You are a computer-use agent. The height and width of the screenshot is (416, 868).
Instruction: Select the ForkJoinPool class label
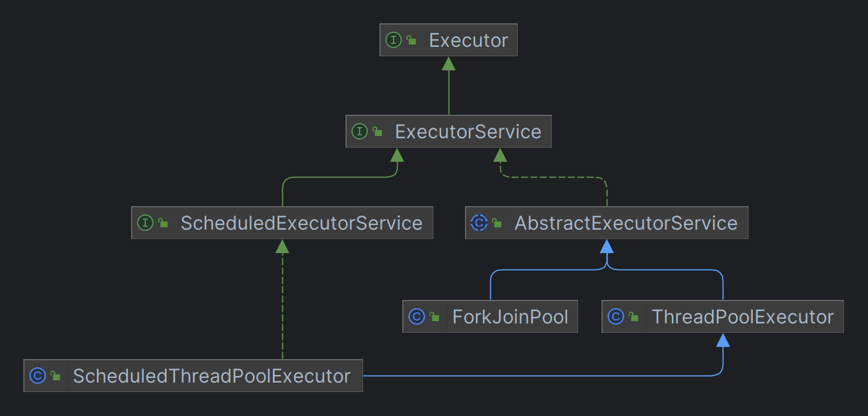(x=510, y=317)
